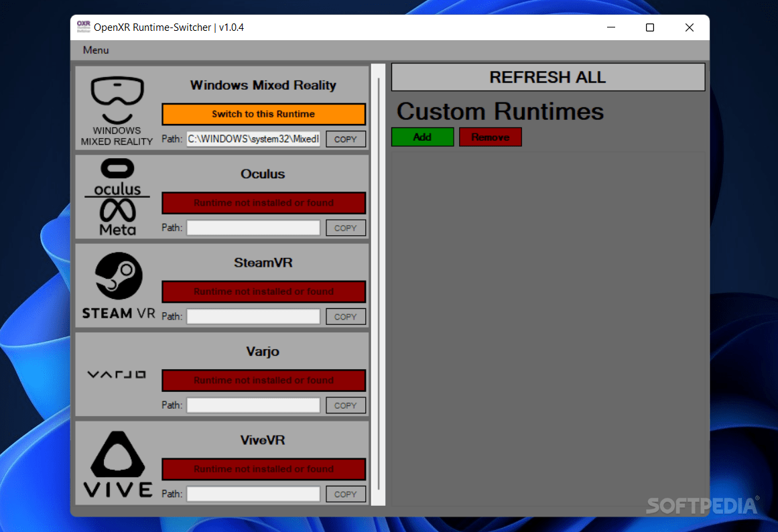Click REFRESH ALL button
Viewport: 778px width, 532px height.
[547, 77]
